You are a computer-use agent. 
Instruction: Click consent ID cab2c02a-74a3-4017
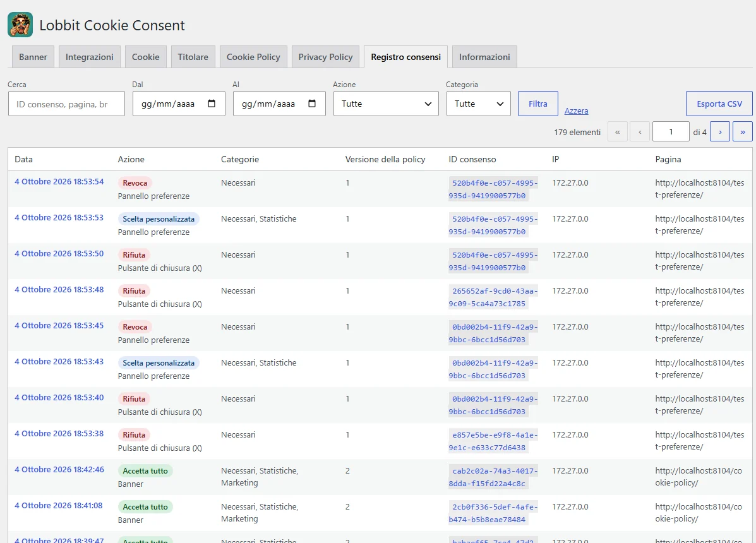coord(493,477)
